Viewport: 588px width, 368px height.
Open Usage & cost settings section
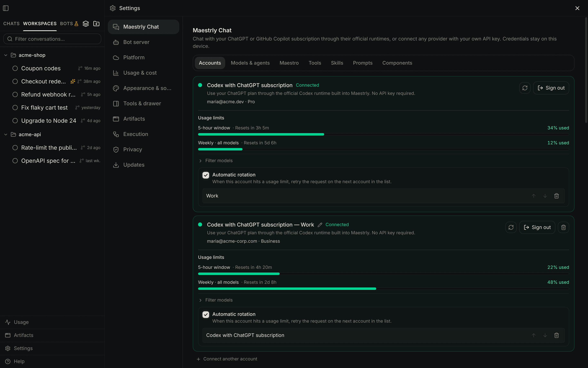click(143, 73)
